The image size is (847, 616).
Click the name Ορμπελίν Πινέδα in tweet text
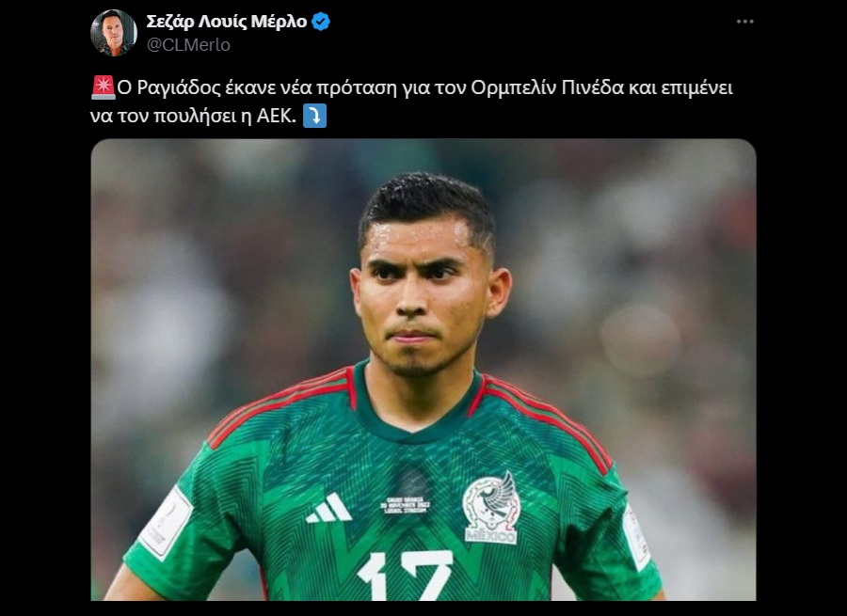(x=547, y=87)
